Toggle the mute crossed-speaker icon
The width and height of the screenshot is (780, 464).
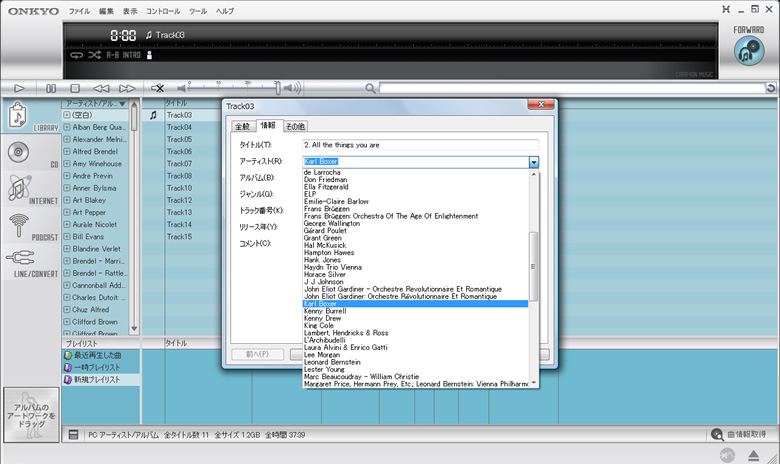[x=158, y=89]
